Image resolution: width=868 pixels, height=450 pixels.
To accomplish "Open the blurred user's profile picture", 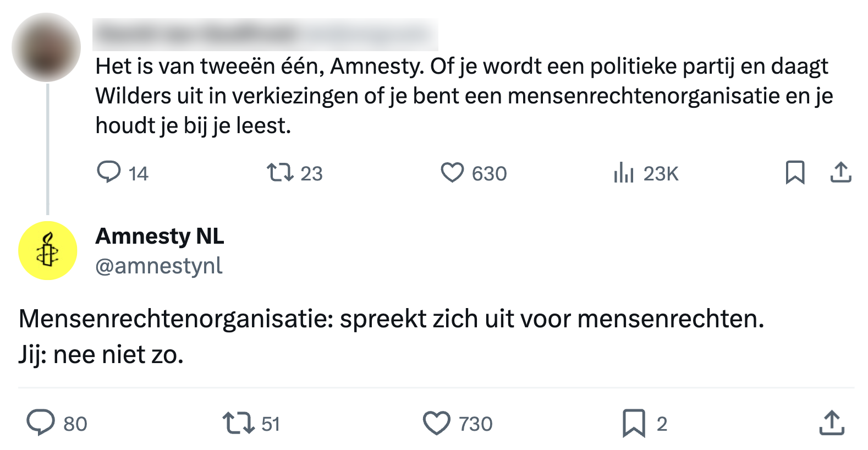I will pyautogui.click(x=46, y=47).
